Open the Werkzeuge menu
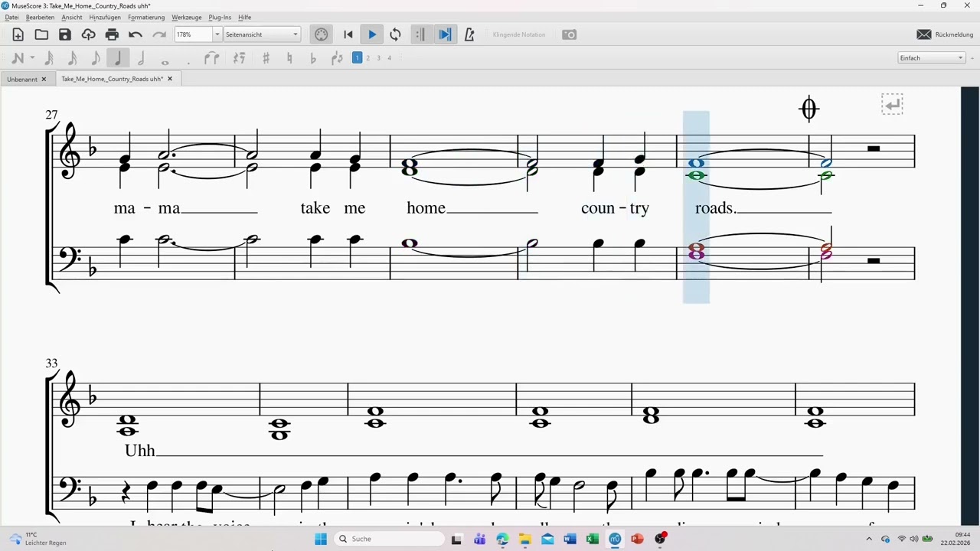This screenshot has width=980, height=551. 187,17
